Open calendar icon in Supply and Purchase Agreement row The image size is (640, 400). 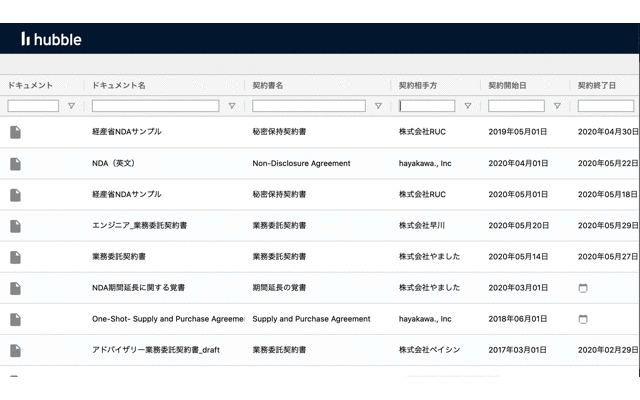(583, 319)
